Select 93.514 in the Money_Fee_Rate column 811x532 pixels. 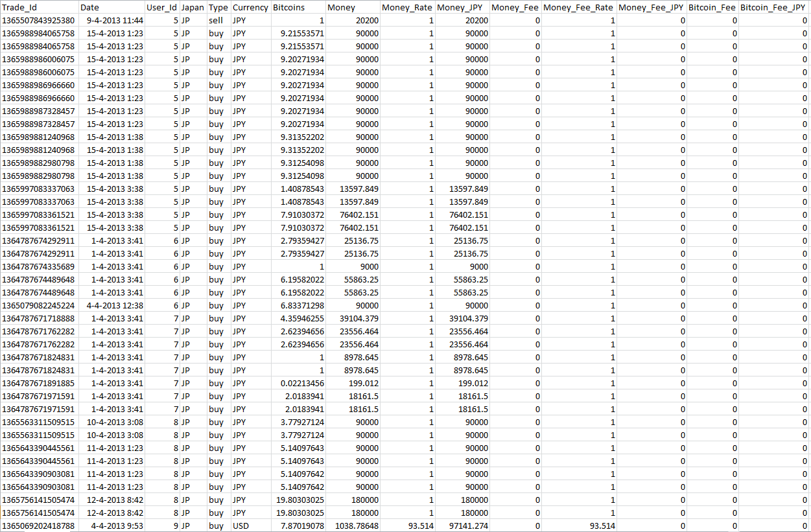pyautogui.click(x=579, y=526)
